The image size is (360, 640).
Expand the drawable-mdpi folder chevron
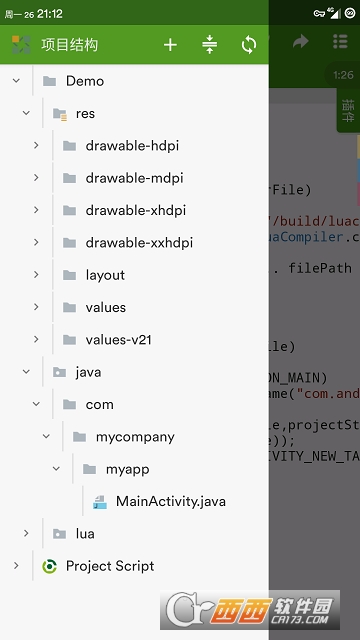click(x=36, y=178)
